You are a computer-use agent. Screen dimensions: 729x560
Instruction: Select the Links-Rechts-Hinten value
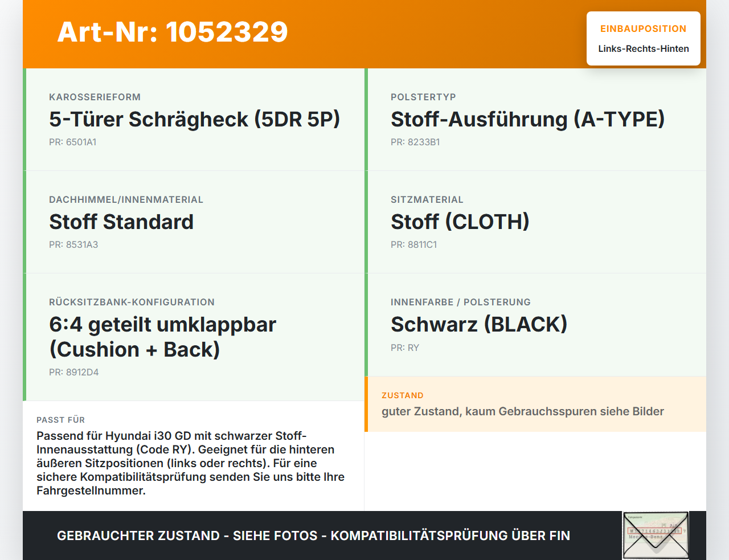(643, 48)
